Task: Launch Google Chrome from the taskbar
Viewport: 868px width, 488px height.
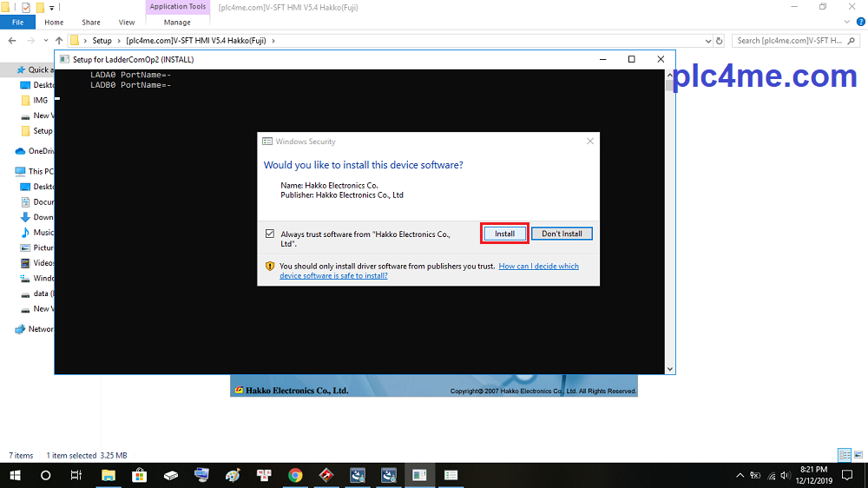Action: [295, 475]
